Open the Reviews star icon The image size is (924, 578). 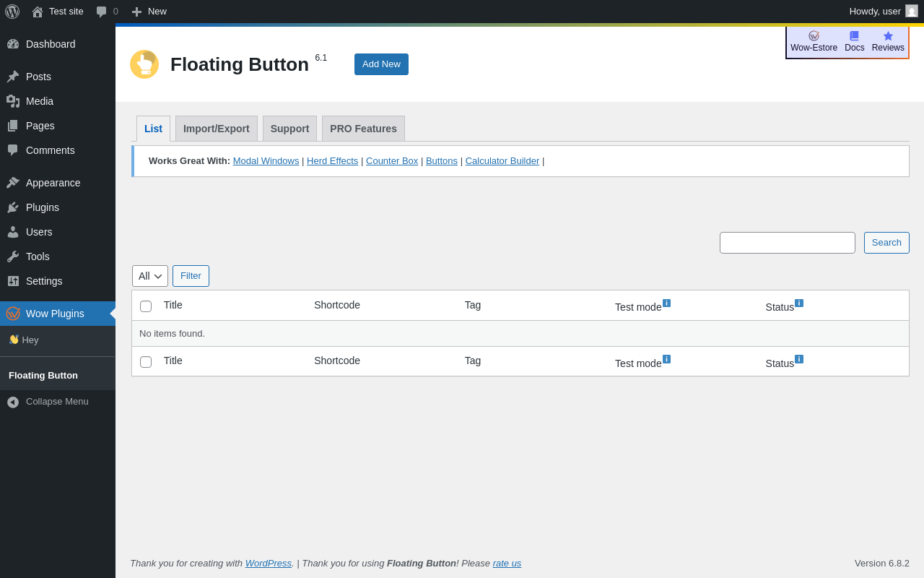tap(888, 36)
